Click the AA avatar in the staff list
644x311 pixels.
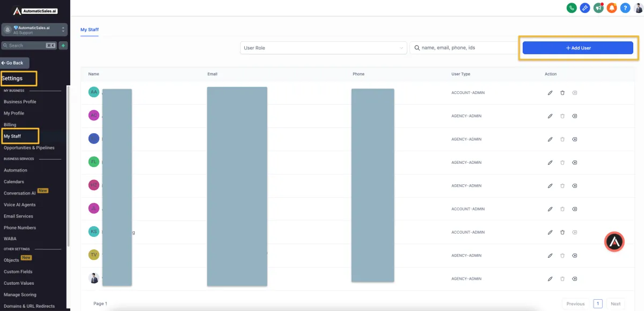[94, 92]
